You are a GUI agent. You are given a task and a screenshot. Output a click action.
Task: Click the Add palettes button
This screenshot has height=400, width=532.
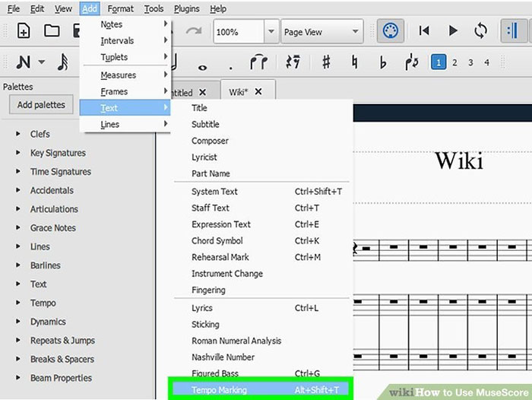click(42, 104)
